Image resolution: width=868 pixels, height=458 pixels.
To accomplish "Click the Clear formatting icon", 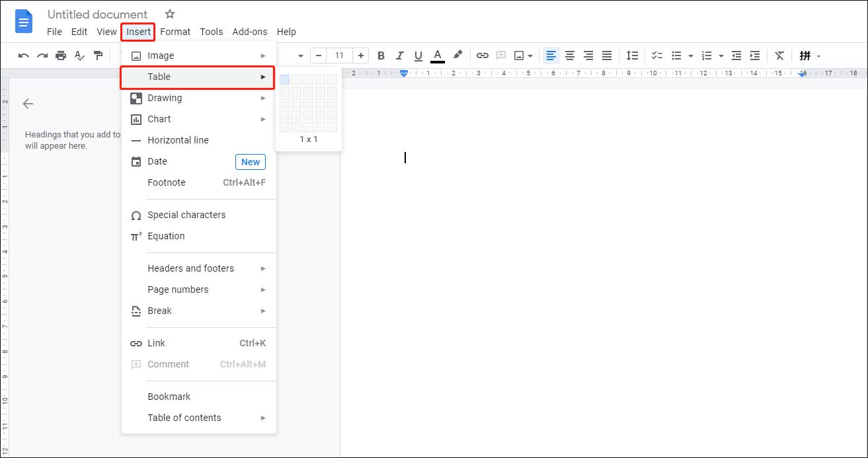I will [x=779, y=56].
